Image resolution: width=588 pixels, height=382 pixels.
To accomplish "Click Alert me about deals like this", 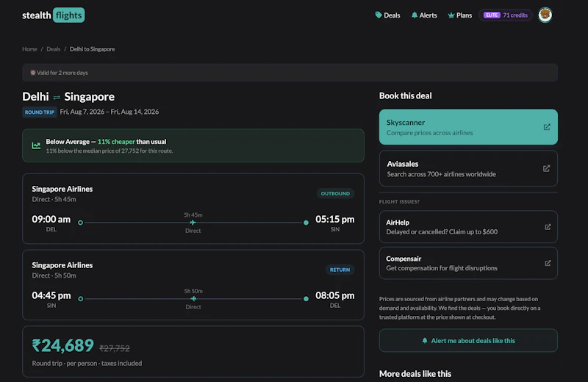I will pos(468,340).
